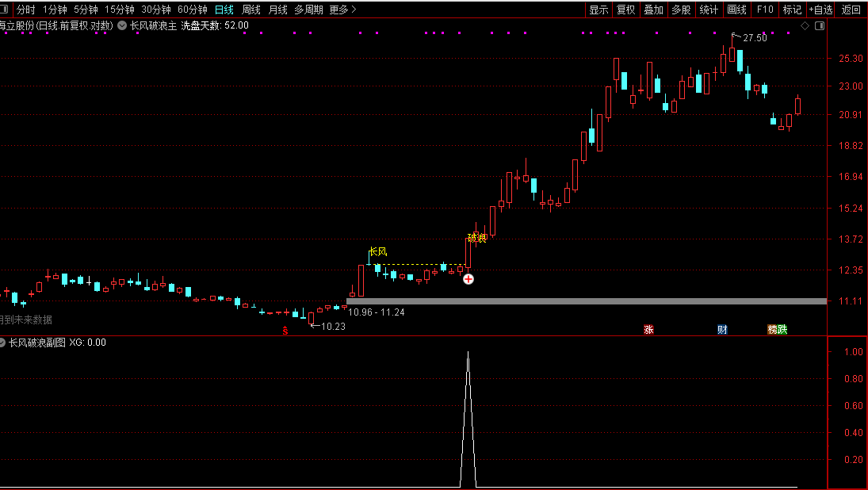Image resolution: width=868 pixels, height=490 pixels.
Task: Open the 统计 tool
Action: [x=709, y=10]
